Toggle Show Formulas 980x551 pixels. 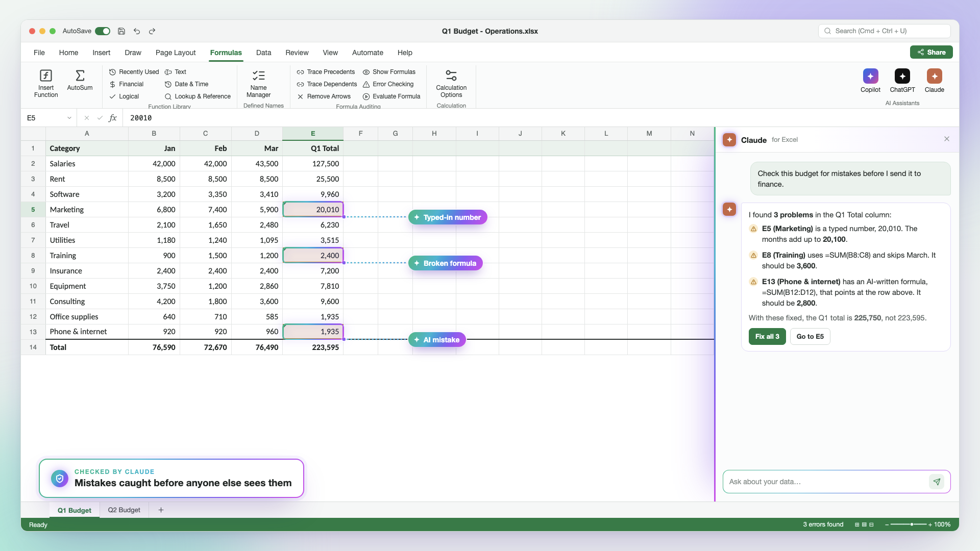click(x=389, y=72)
